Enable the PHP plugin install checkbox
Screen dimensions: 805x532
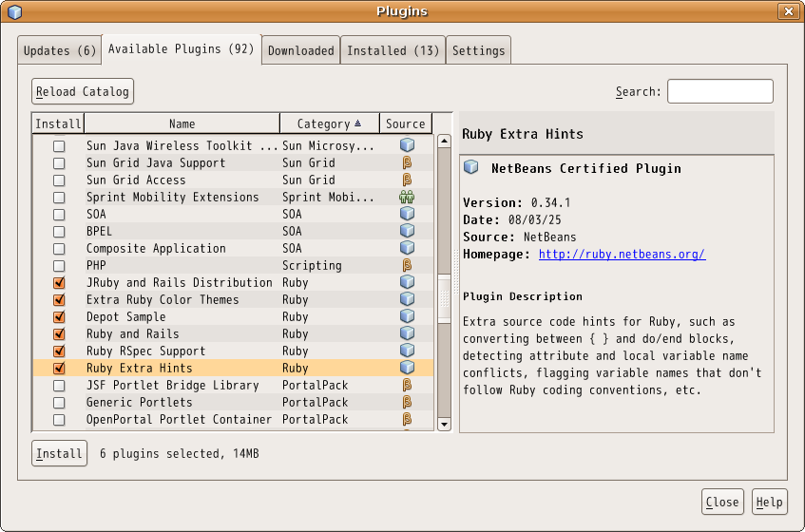59,266
